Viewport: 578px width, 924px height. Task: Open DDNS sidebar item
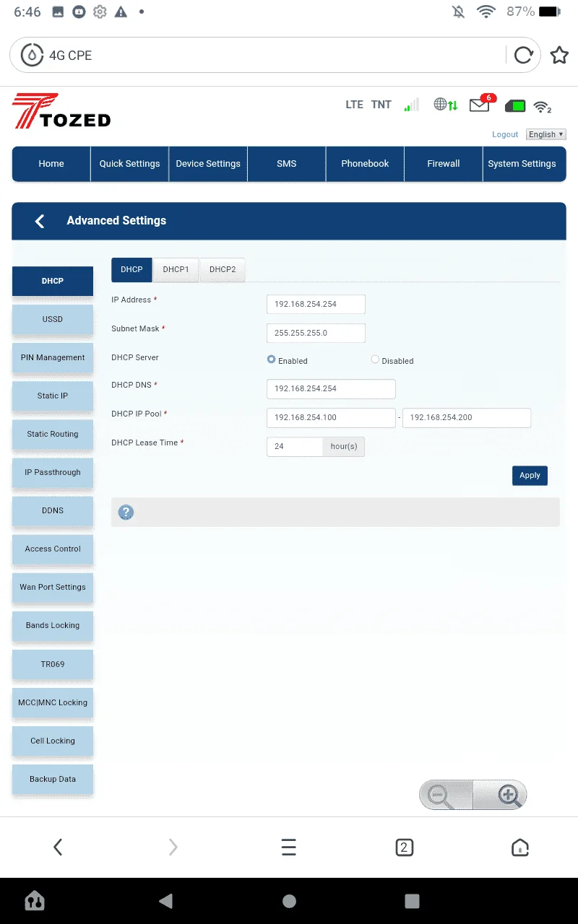53,510
